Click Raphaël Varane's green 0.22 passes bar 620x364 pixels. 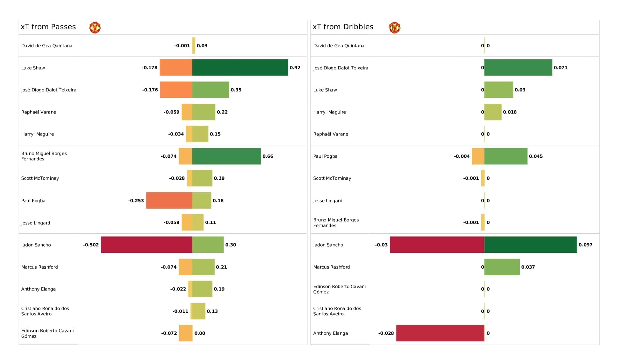pyautogui.click(x=204, y=112)
